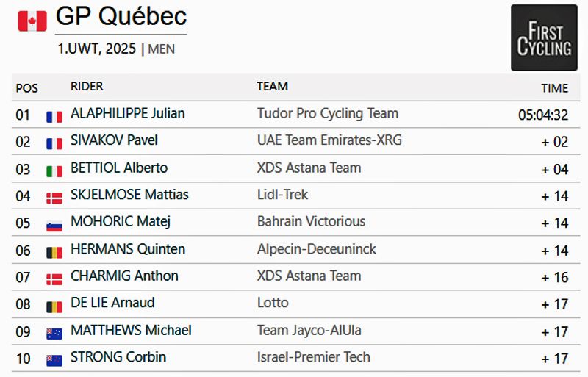Click the FirstCycling logo
Screen dimensions: 588x377
[544, 38]
